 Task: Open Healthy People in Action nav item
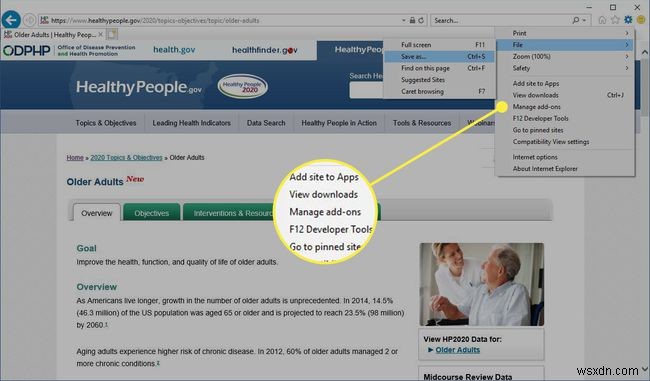[x=339, y=123]
